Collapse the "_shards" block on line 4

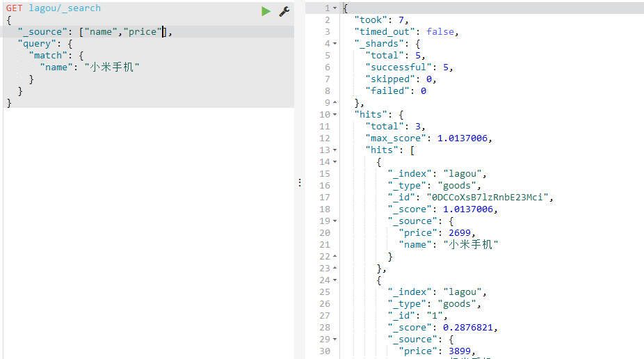pos(335,44)
